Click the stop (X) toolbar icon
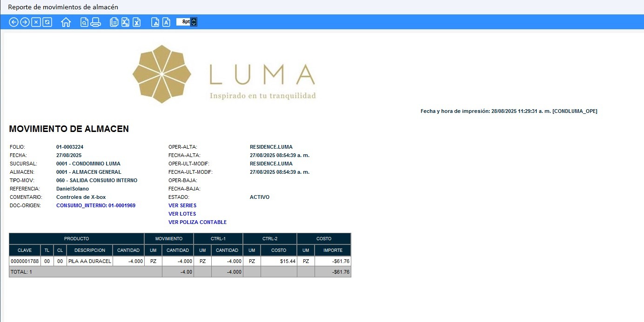 pyautogui.click(x=36, y=22)
